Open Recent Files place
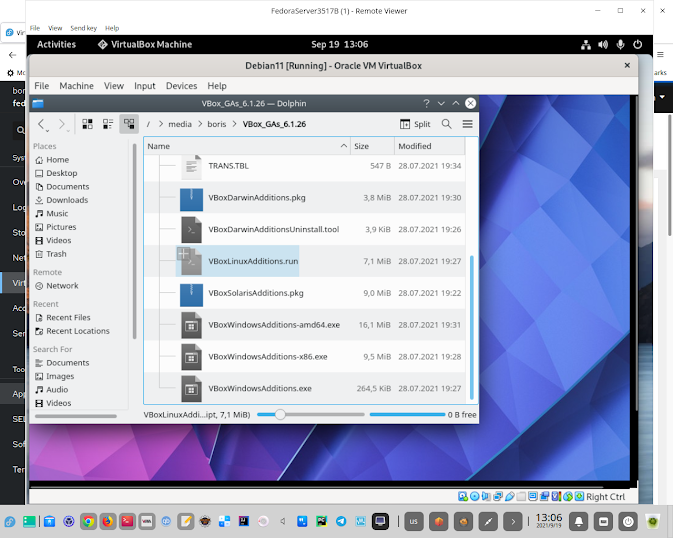The height and width of the screenshot is (538, 673). (63, 317)
